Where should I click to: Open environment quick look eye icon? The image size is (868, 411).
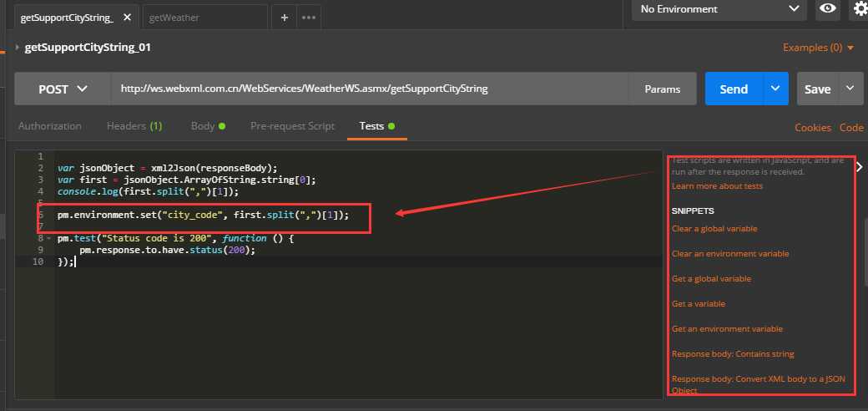[828, 9]
